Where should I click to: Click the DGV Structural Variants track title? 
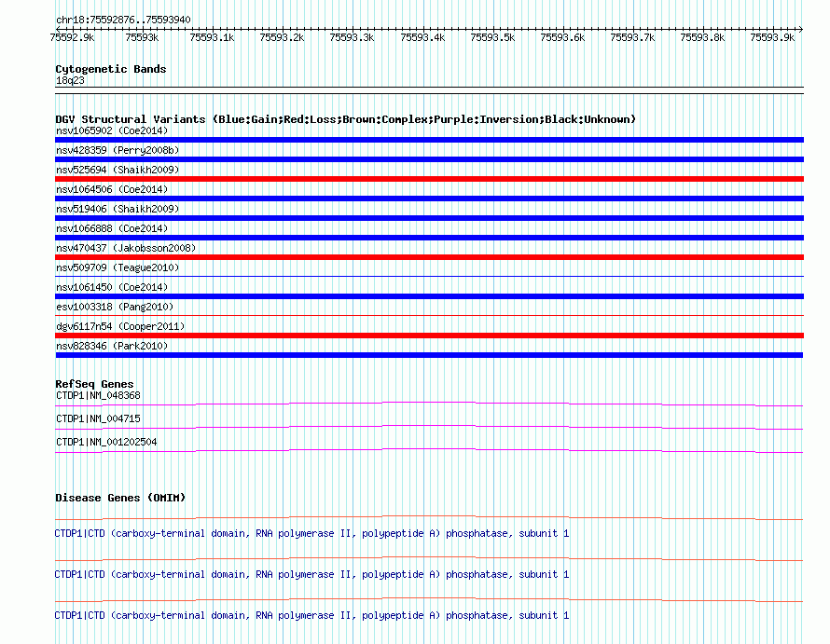pyautogui.click(x=345, y=119)
